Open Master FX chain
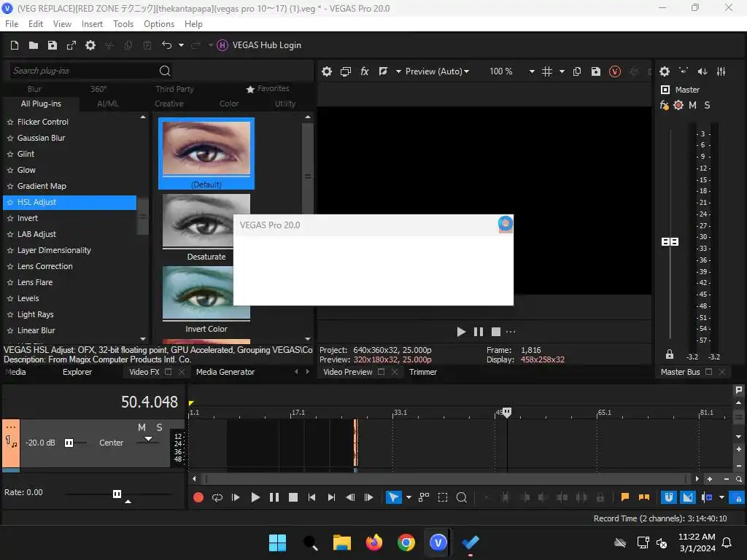The height and width of the screenshot is (560, 747). 664,105
